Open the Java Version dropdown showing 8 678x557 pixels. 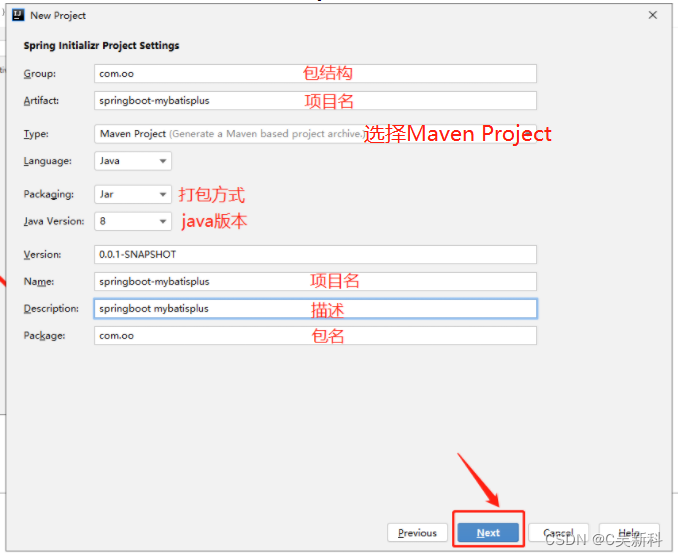point(133,221)
